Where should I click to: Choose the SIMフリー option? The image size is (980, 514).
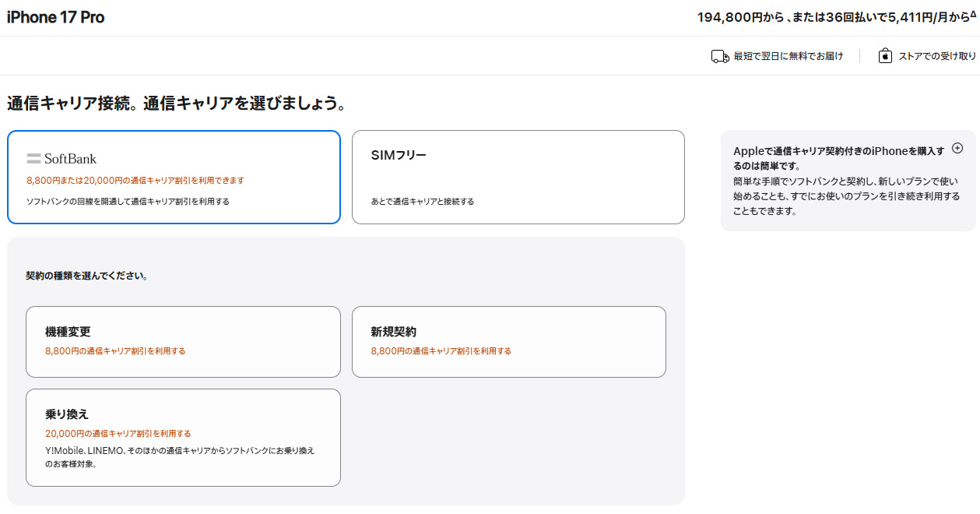(x=518, y=177)
